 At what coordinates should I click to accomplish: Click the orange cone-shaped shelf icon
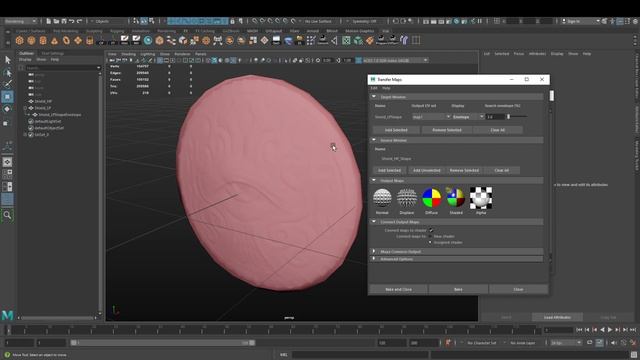(54, 40)
